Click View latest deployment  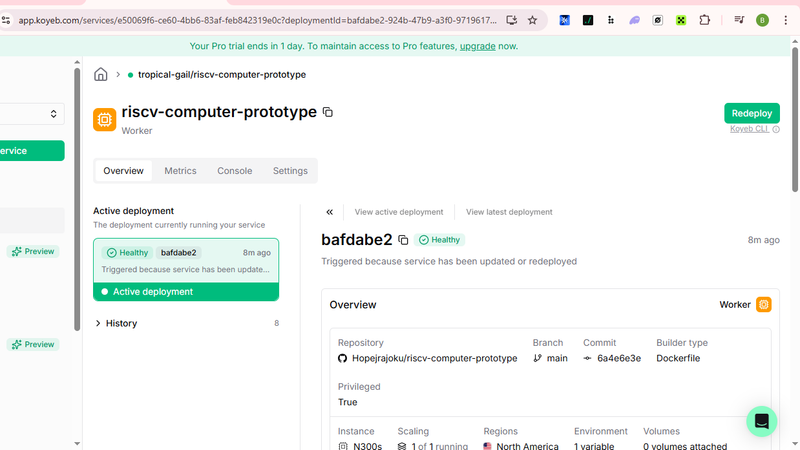[509, 212]
